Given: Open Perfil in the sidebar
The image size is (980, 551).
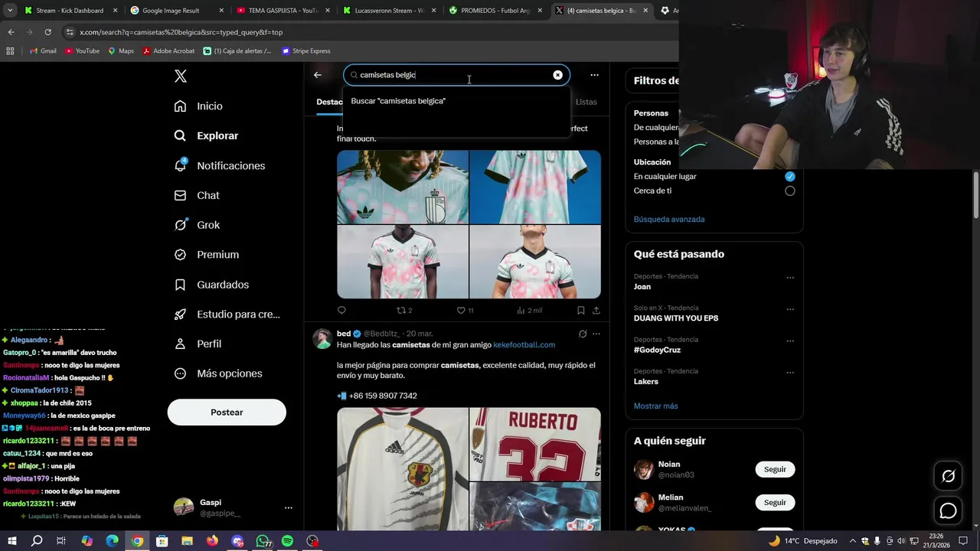Looking at the screenshot, I should pos(198,344).
